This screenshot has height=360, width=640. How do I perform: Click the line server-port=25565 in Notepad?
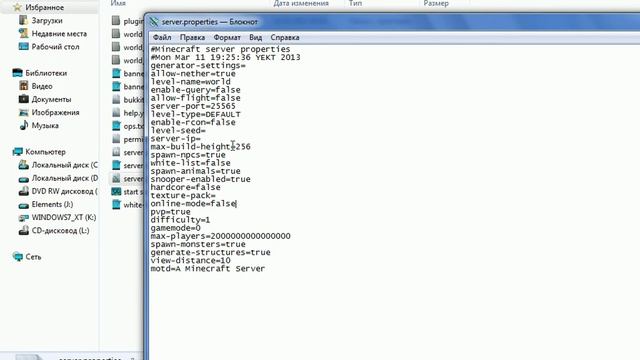pos(193,106)
